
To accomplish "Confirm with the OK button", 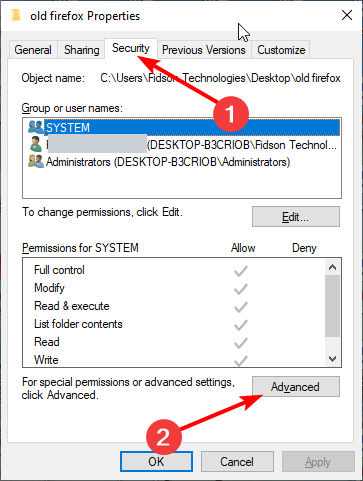I will (156, 462).
